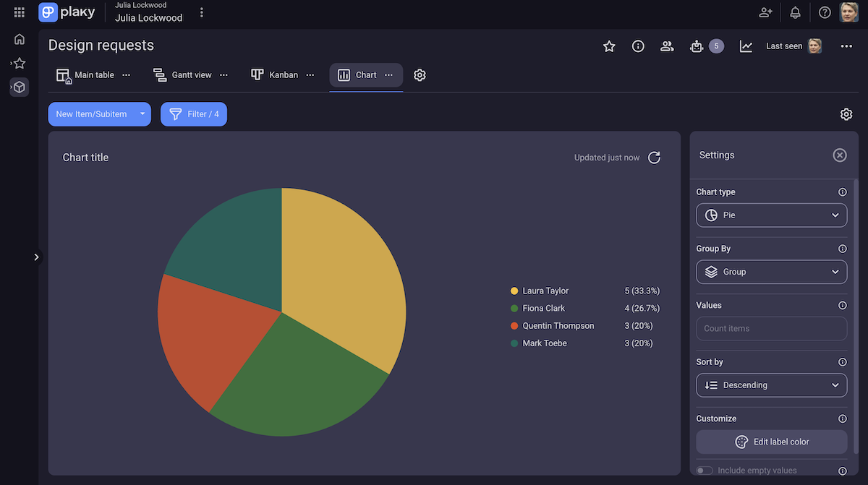
Task: Click the apps grid icon top left
Action: pos(19,12)
